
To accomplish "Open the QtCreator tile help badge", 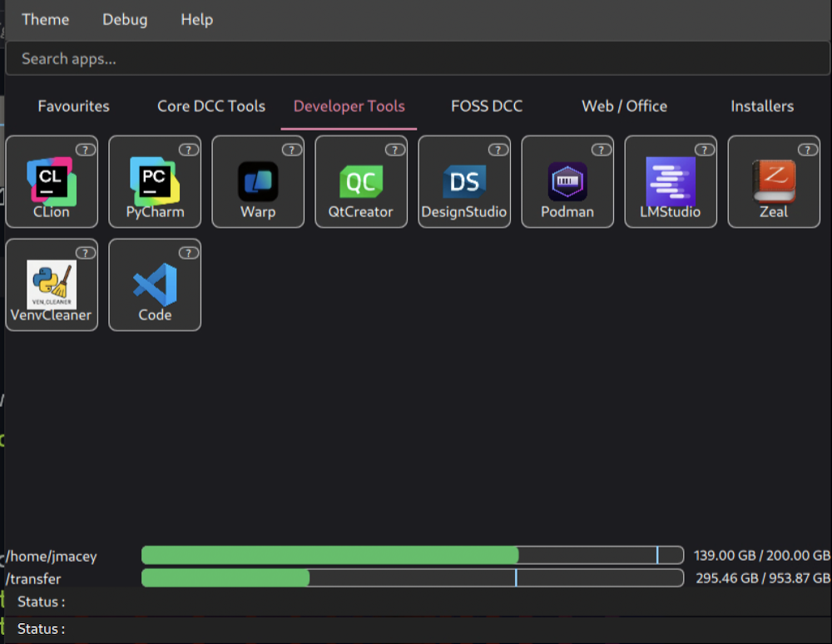I will 394,150.
